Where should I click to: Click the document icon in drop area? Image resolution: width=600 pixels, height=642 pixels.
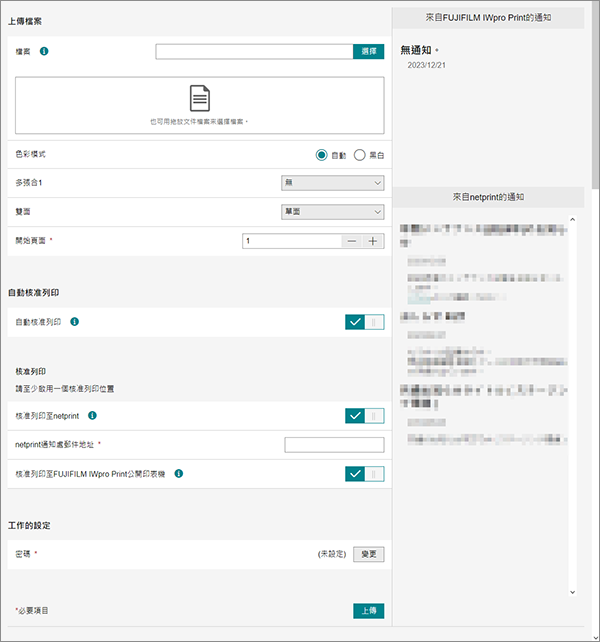click(200, 98)
